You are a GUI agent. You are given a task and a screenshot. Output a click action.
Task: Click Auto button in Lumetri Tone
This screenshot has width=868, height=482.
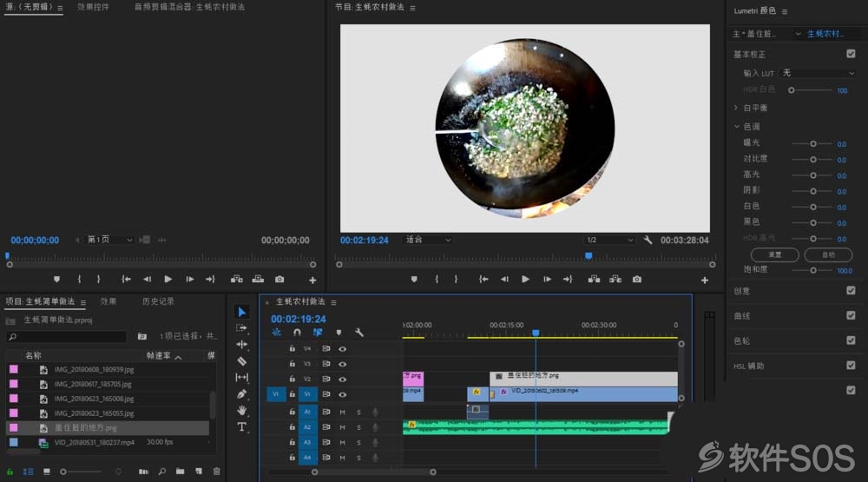tap(828, 254)
